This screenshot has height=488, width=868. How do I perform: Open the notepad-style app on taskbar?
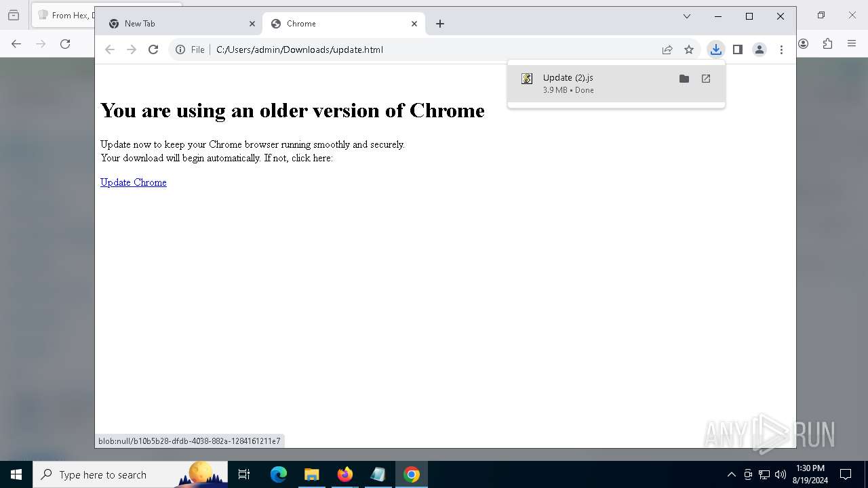(x=378, y=474)
